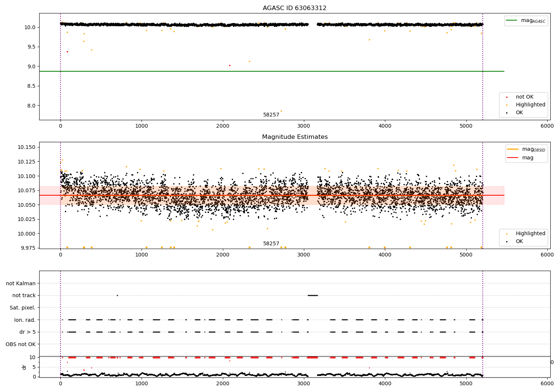
Task: Click the green mag AGASC horizontal line
Action: [271, 71]
